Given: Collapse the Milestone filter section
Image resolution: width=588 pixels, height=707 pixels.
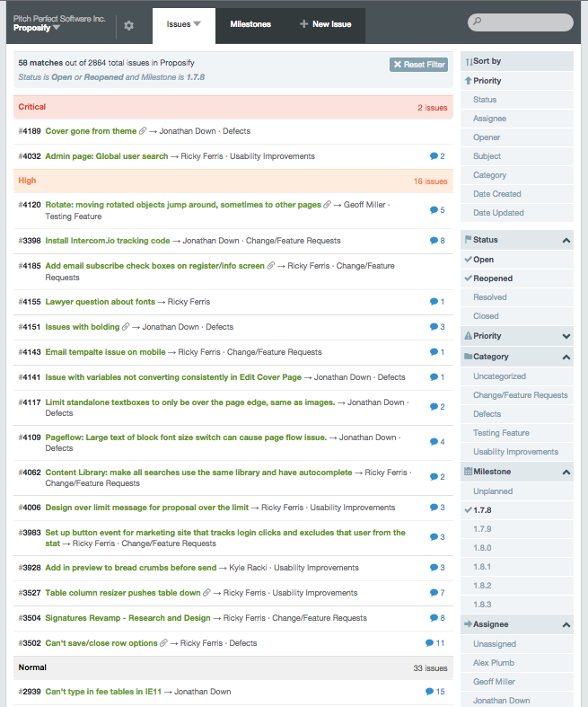Looking at the screenshot, I should (566, 473).
